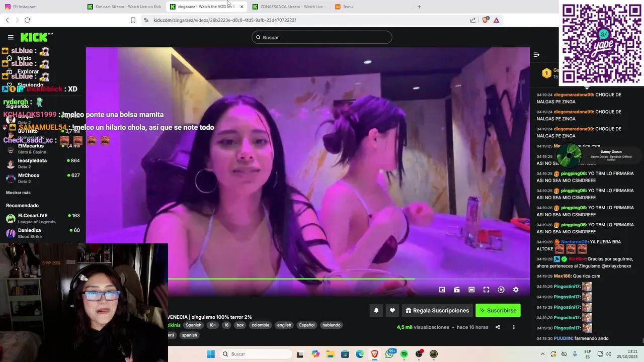The height and width of the screenshot is (362, 644).
Task: Open Brave Shields lion icon
Action: [x=485, y=20]
